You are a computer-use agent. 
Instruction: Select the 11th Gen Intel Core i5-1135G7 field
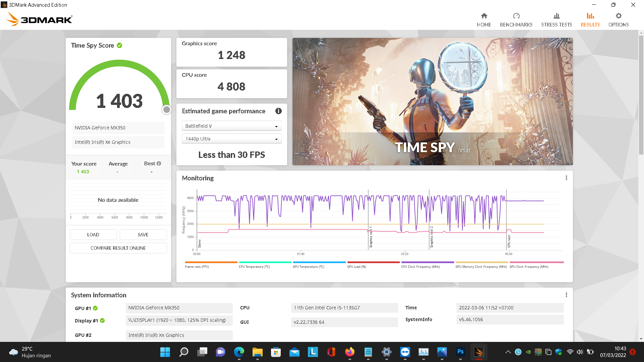[x=344, y=308]
